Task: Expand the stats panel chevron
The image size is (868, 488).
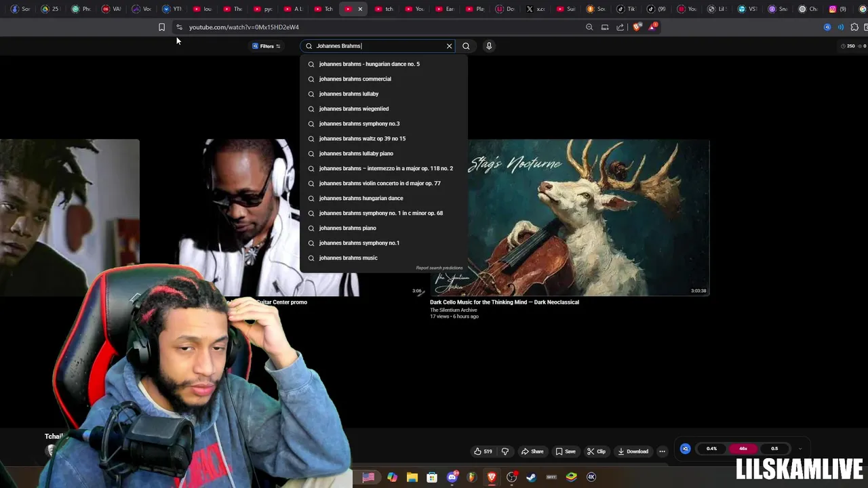Action: coord(800,449)
